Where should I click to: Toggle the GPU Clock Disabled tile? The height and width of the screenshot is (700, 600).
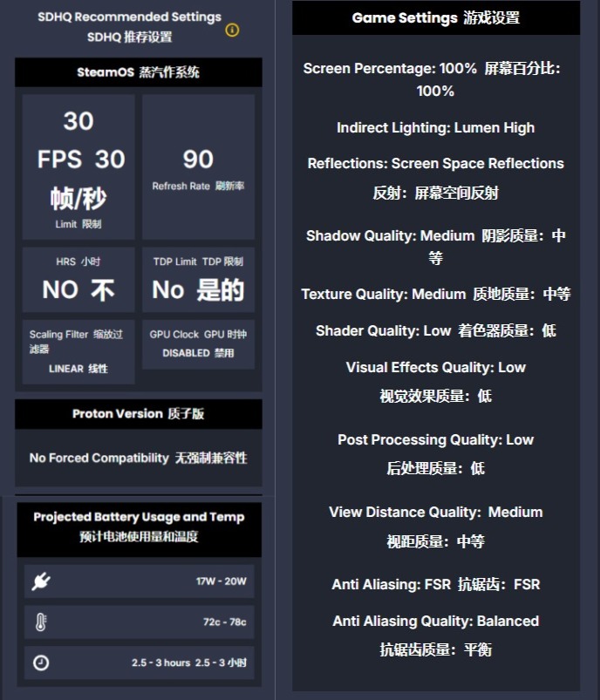click(x=198, y=343)
